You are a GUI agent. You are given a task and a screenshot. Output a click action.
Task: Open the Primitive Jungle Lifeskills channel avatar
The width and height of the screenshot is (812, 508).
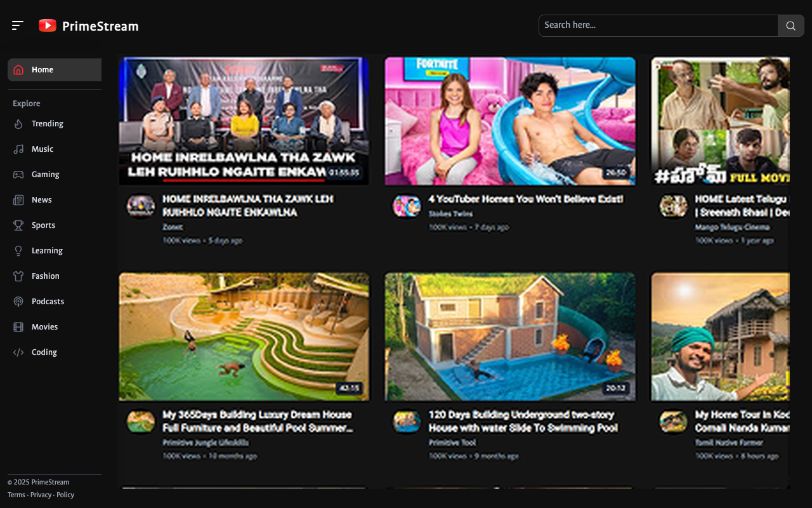141,422
